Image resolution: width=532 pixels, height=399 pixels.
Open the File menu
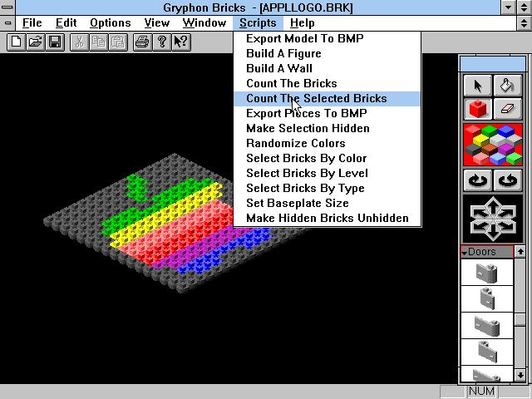32,23
